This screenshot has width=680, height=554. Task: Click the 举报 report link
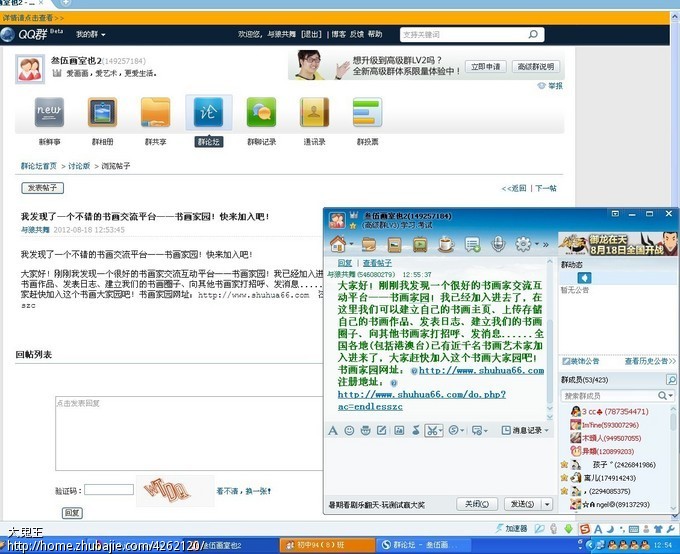(550, 86)
